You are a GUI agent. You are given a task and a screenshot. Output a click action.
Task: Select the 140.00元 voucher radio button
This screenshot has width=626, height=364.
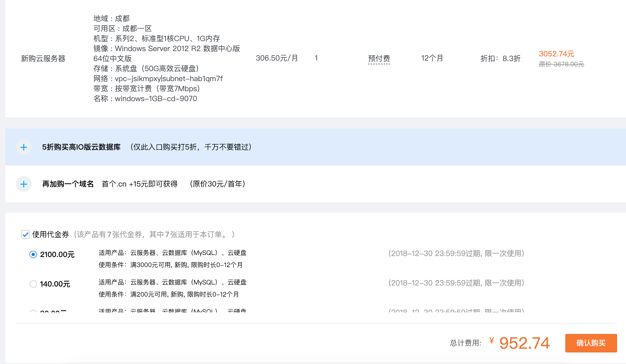tap(33, 284)
